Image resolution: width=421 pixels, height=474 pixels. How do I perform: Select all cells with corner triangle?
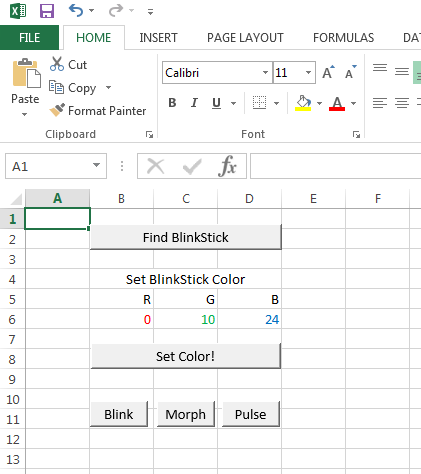coord(16,199)
